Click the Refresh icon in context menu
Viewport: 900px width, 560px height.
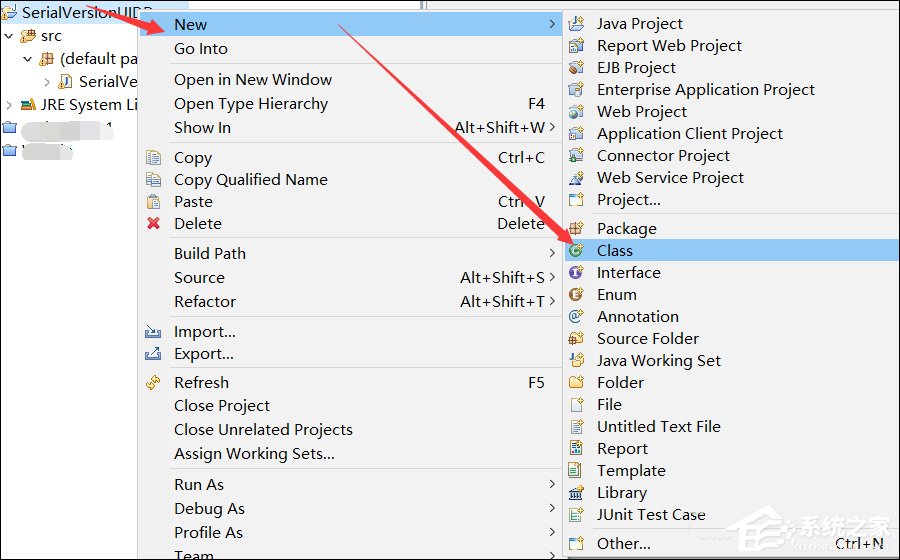pyautogui.click(x=153, y=382)
